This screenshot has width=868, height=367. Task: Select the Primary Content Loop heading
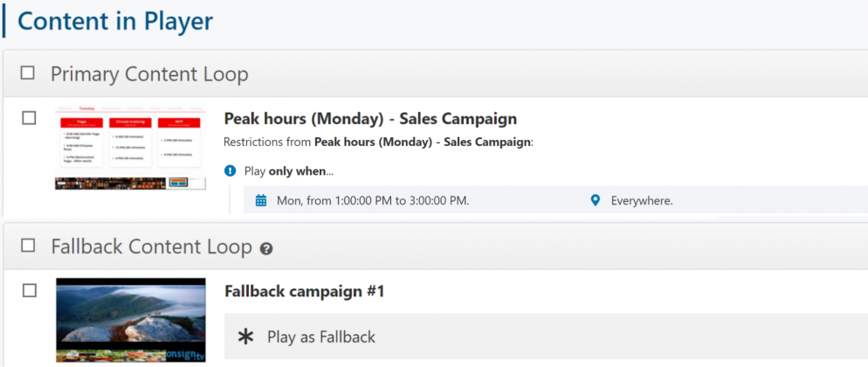coord(149,73)
